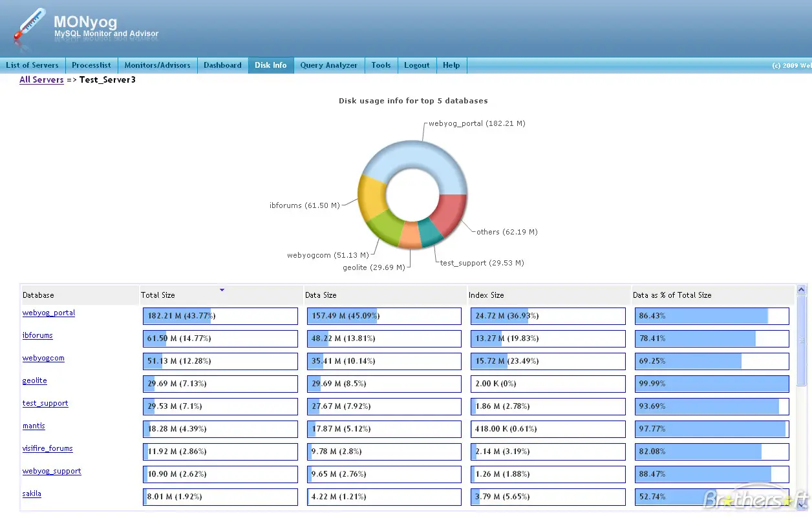812x520 pixels.
Task: Click the 3.79 M (5.65%) index size cell
Action: [x=548, y=497]
